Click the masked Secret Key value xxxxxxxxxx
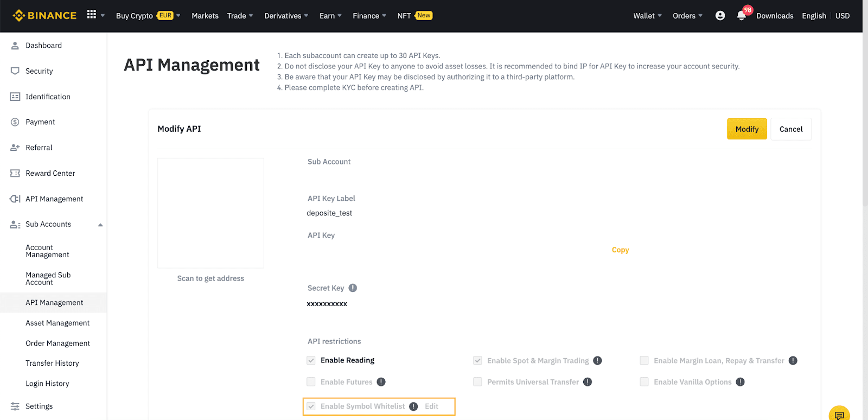 [327, 304]
